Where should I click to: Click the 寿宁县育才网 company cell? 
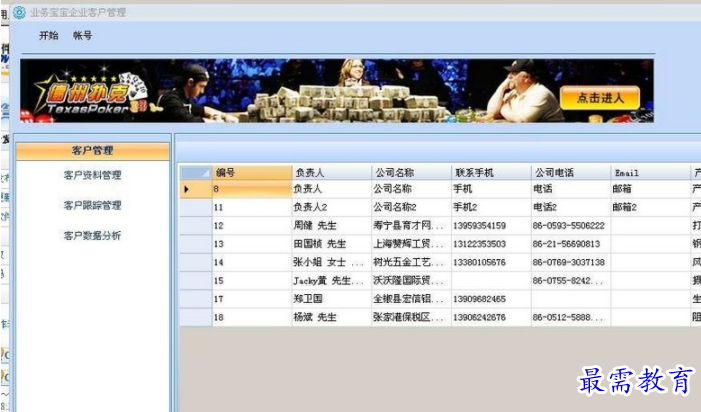(x=411, y=226)
